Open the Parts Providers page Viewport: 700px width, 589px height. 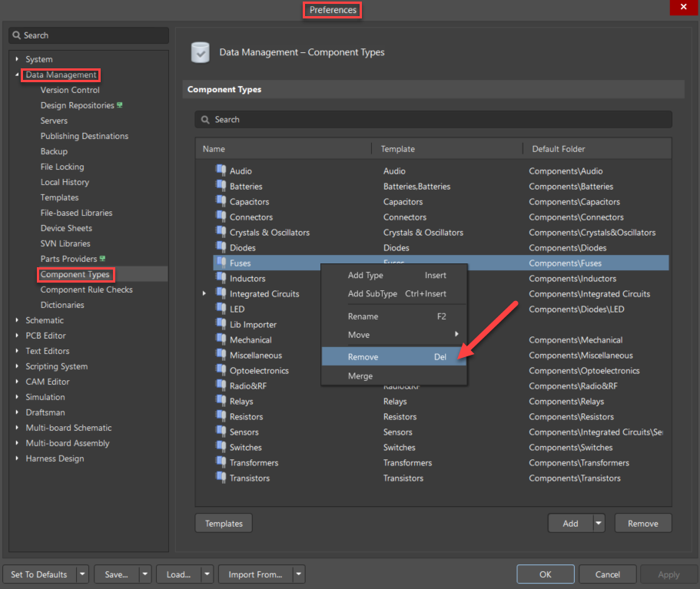coord(68,259)
